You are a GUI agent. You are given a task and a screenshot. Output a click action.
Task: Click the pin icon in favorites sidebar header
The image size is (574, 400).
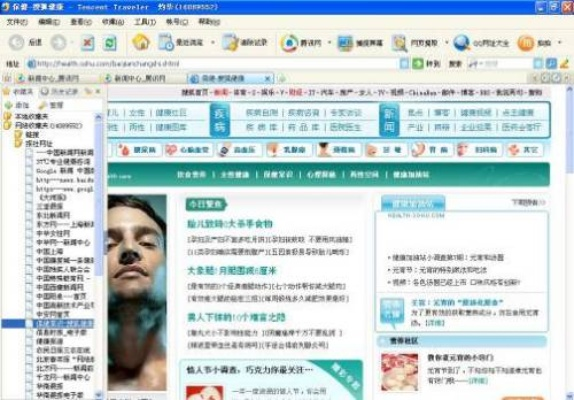pos(88,91)
